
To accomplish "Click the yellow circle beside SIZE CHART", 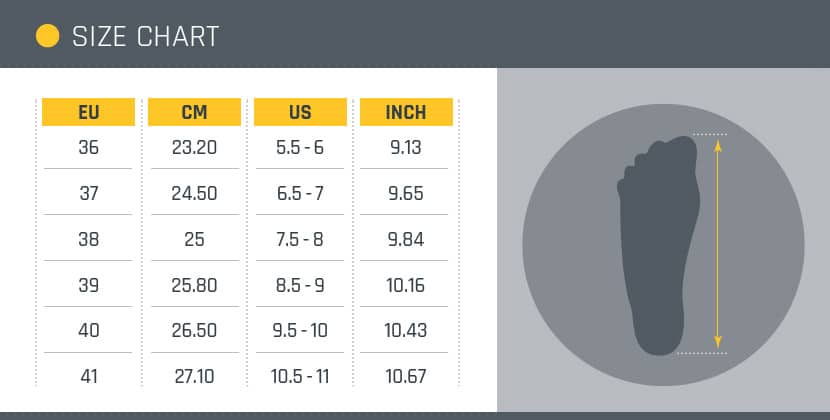I will point(48,36).
